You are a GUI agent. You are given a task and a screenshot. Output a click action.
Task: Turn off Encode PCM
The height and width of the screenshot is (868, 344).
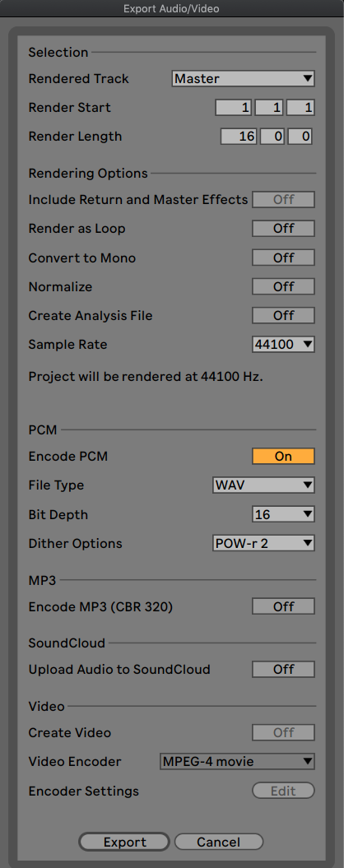(x=284, y=456)
